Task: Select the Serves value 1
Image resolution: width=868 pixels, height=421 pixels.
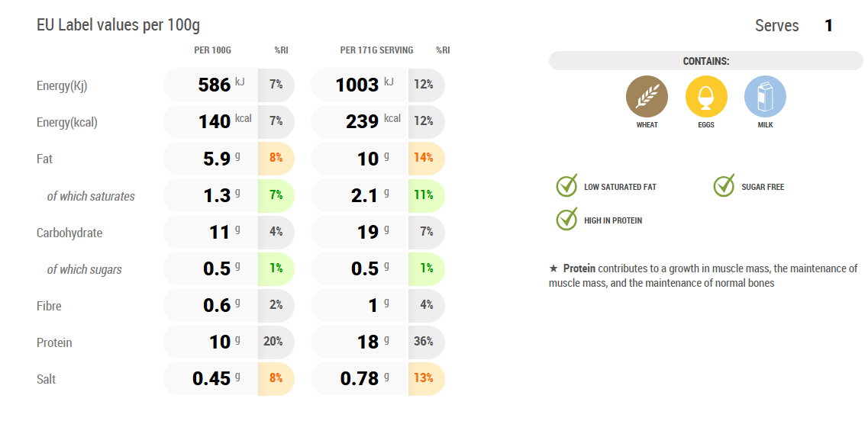Action: pyautogui.click(x=828, y=26)
